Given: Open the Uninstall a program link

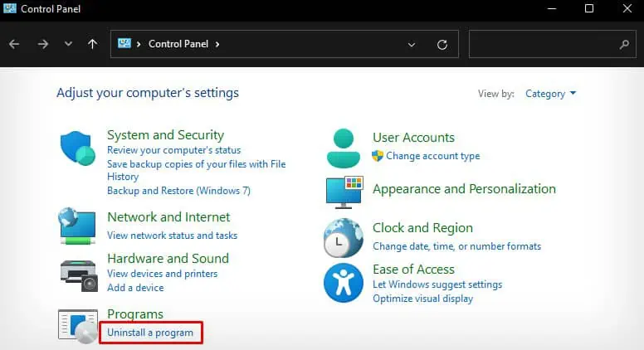Looking at the screenshot, I should point(150,333).
